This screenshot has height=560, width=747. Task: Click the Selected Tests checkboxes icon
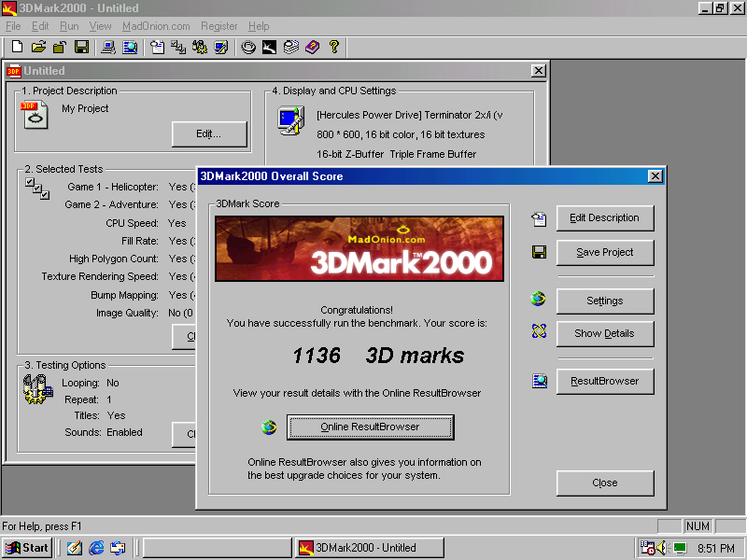pos(37,189)
